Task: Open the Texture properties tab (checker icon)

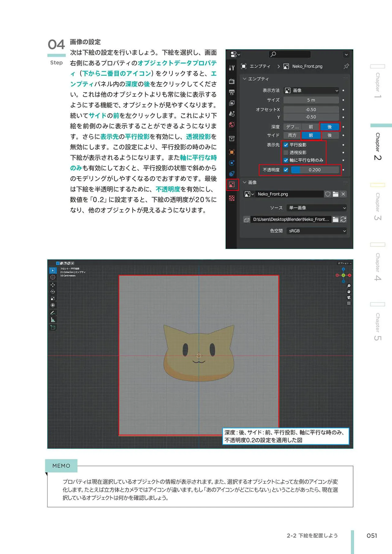Action: pos(232,198)
